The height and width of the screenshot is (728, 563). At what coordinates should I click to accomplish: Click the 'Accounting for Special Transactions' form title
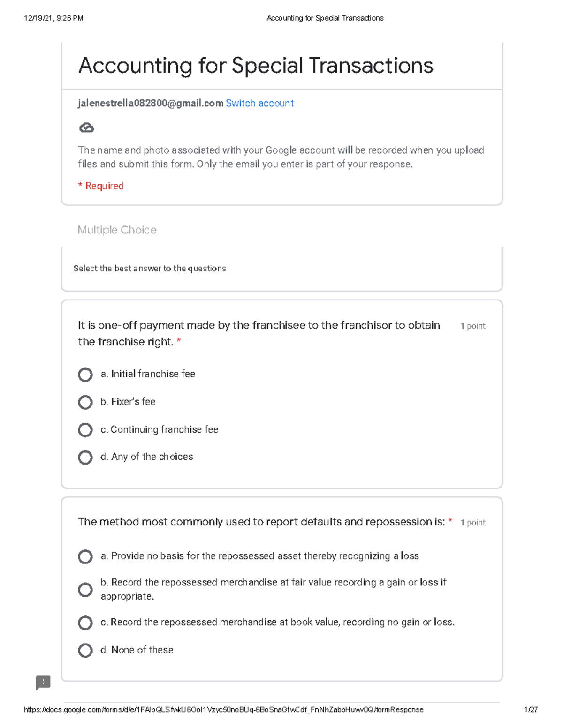coord(256,66)
